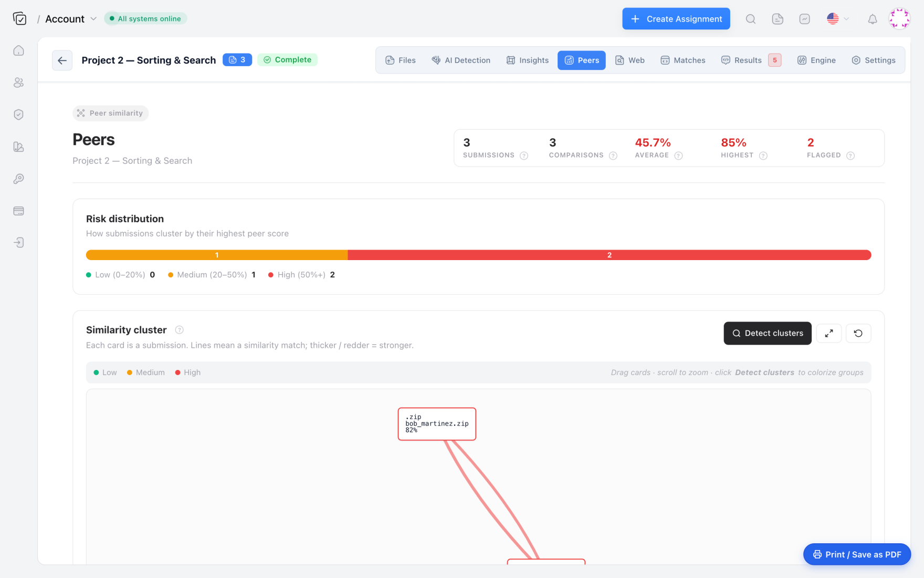Open the home sidebar icon
924x578 pixels.
coord(19,50)
